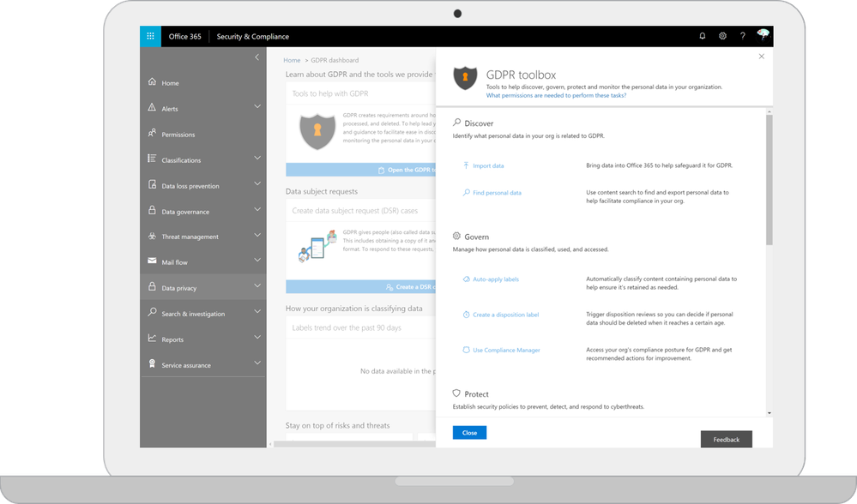Collapse the left navigation pane
This screenshot has width=857, height=504.
(x=256, y=57)
